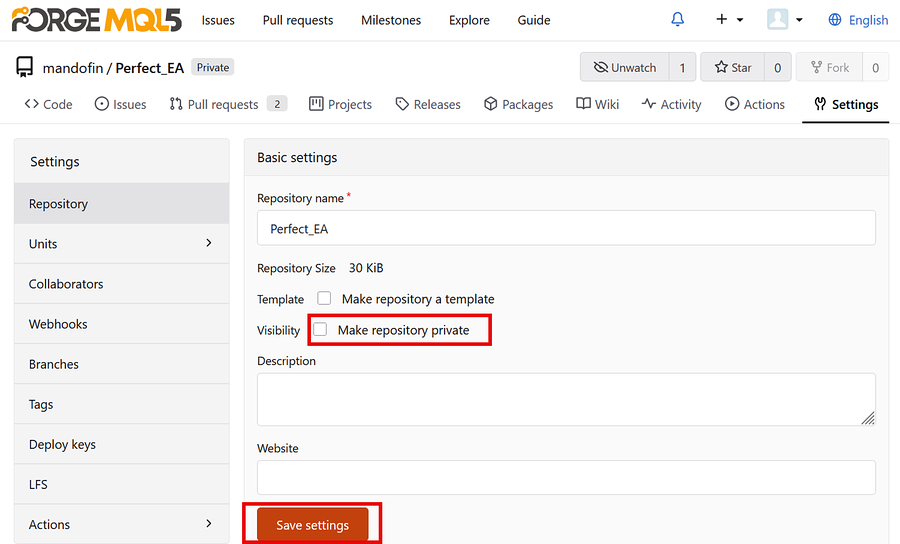This screenshot has width=900, height=544.
Task: Open the Perfect_EA repository link
Action: coord(149,68)
